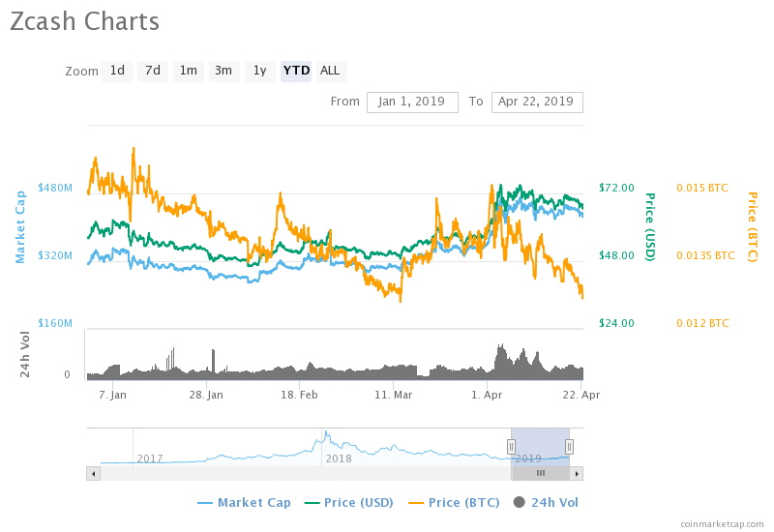774x532 pixels.
Task: Choose the 3m zoom option
Action: (223, 71)
